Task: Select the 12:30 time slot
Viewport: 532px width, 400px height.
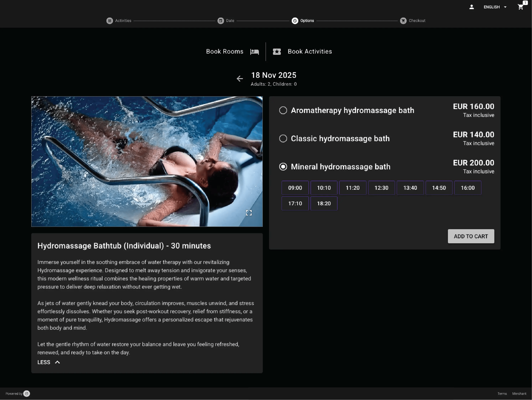Action: click(x=382, y=188)
